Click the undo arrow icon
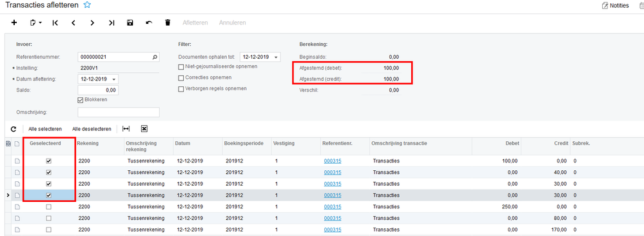This screenshot has width=644, height=236. [x=149, y=23]
